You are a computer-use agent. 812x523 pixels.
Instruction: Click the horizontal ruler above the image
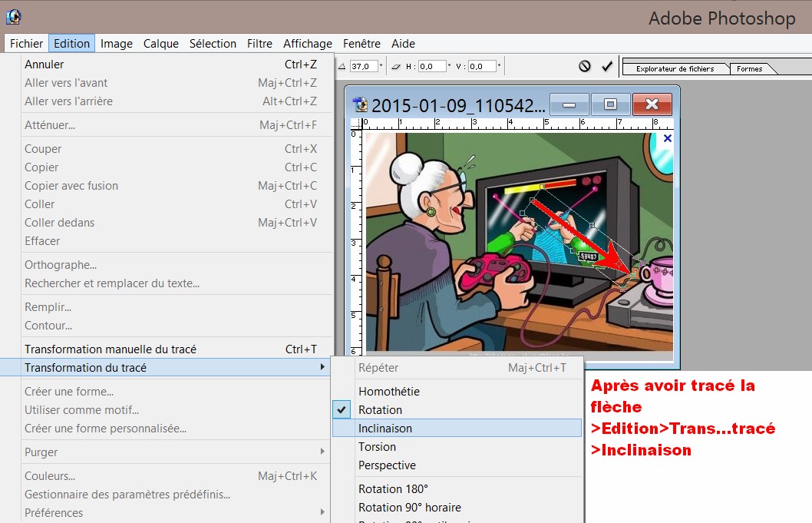coord(517,124)
